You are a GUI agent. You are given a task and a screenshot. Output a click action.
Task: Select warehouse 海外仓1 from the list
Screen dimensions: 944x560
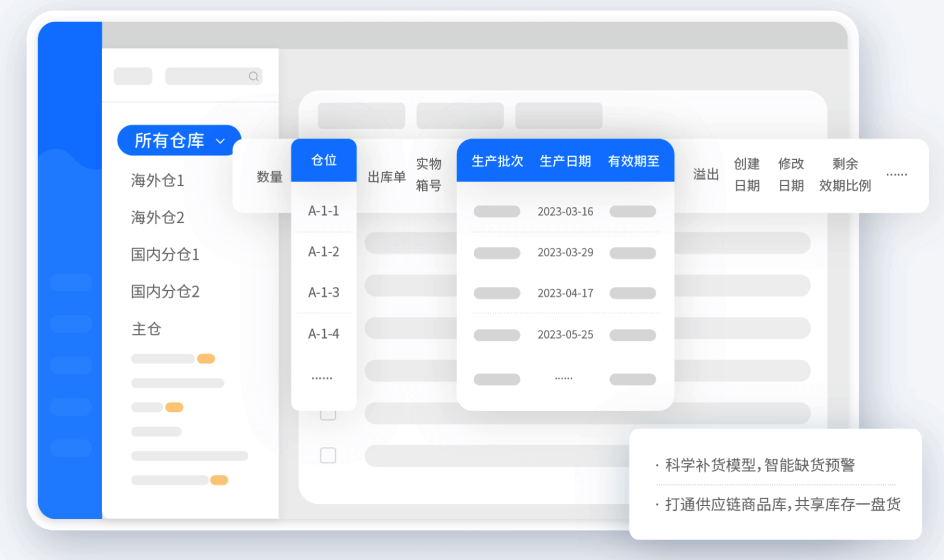coord(157,181)
